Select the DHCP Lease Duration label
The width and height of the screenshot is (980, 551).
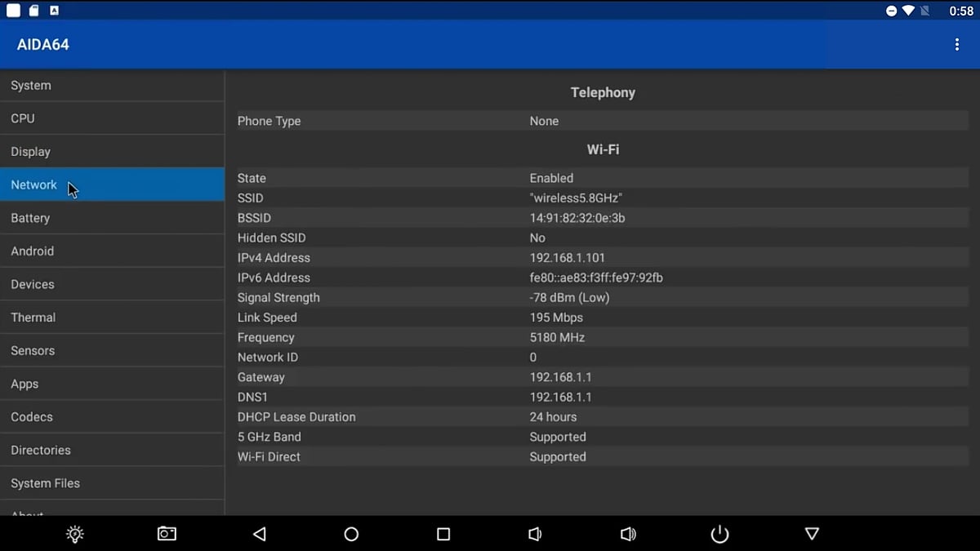coord(296,417)
